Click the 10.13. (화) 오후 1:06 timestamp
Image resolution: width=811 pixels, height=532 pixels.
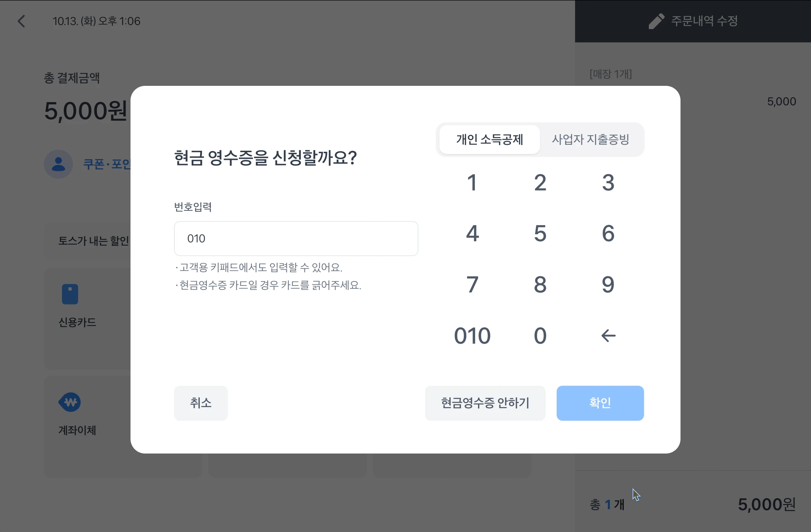[x=97, y=21]
